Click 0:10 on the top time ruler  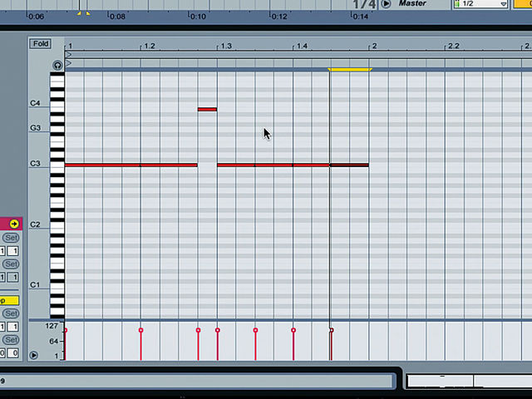click(198, 17)
